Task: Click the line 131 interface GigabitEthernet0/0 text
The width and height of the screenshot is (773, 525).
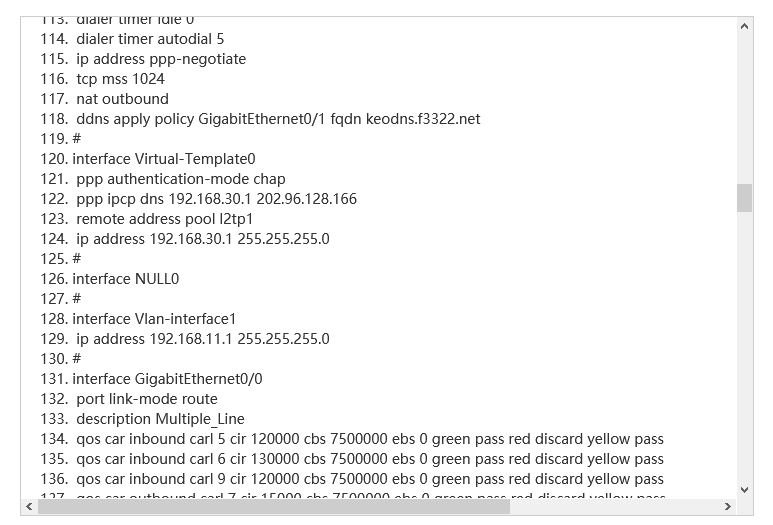Action: tap(167, 379)
